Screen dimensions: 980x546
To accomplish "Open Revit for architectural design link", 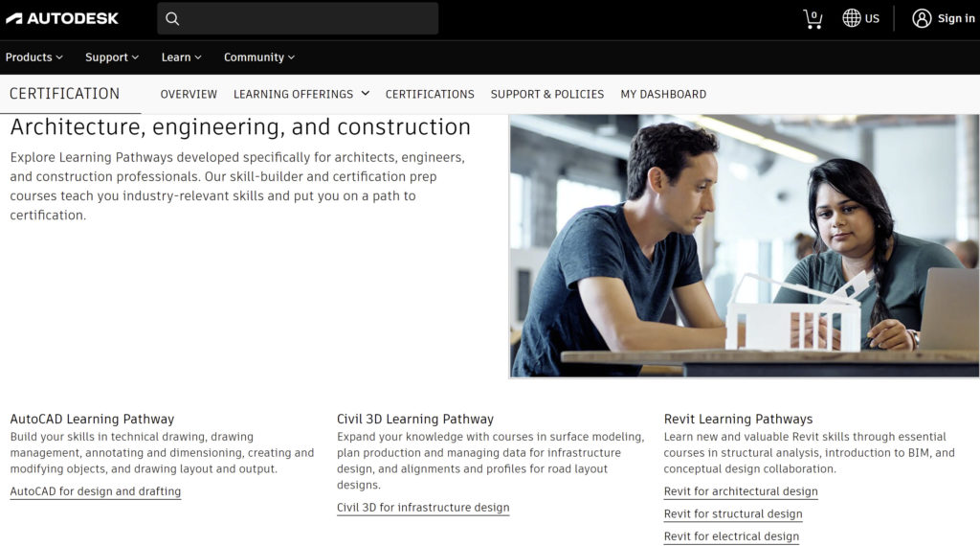I will (x=741, y=491).
